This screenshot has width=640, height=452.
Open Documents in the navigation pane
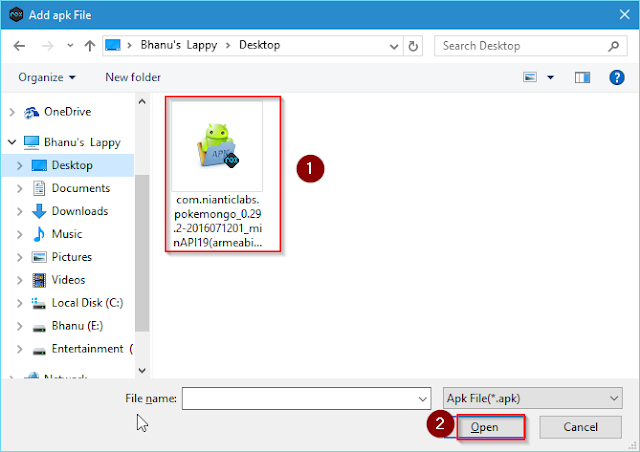pyautogui.click(x=81, y=188)
